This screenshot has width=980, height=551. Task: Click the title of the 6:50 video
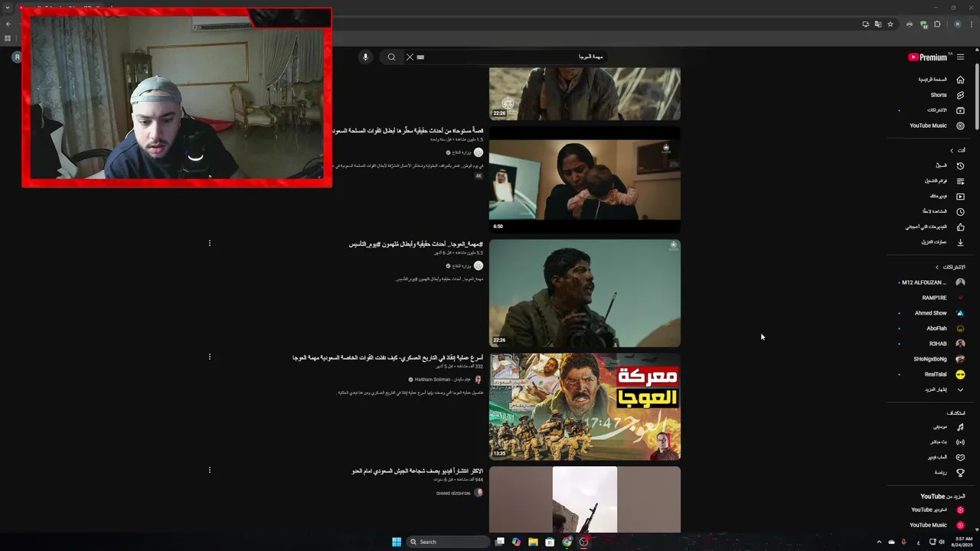pos(408,131)
